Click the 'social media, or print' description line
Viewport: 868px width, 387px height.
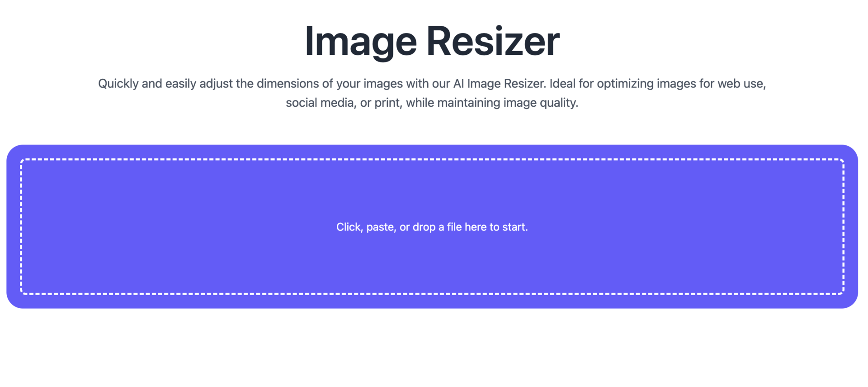[x=344, y=103]
